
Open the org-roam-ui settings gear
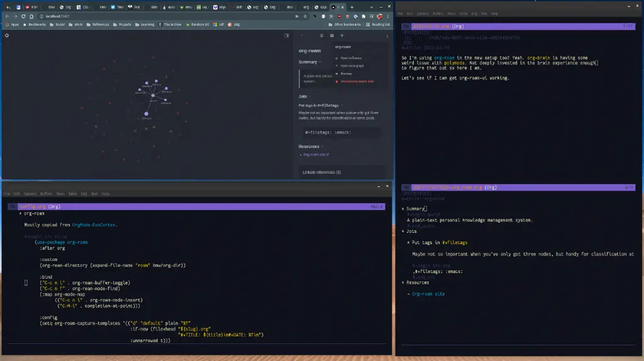tap(6, 35)
